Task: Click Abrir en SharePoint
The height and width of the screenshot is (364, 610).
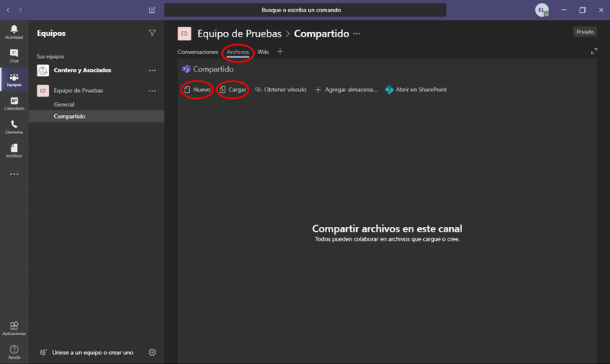Action: pyautogui.click(x=416, y=90)
